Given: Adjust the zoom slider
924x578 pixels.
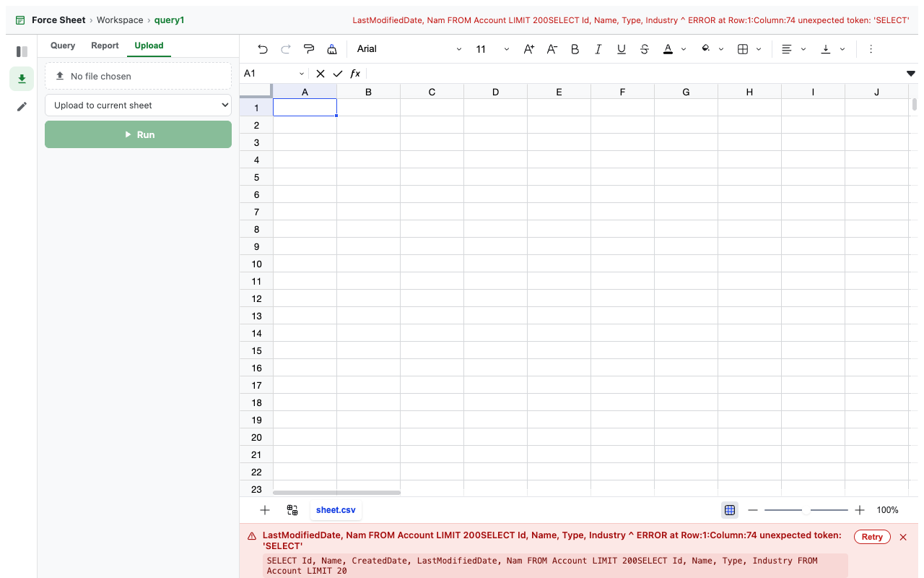Looking at the screenshot, I should tap(806, 510).
